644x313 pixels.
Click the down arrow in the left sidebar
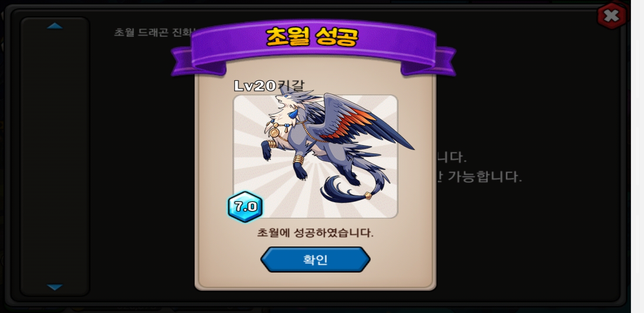55,287
